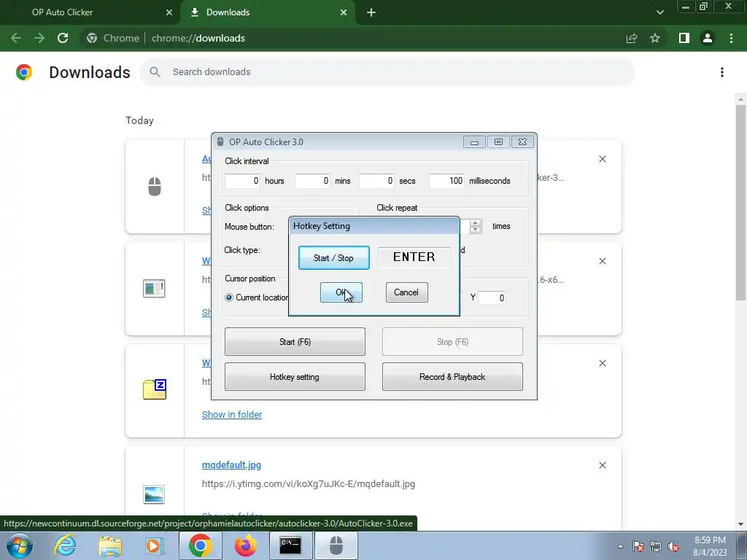
Task: Close the OP Auto Clicker tab
Action: (x=169, y=12)
